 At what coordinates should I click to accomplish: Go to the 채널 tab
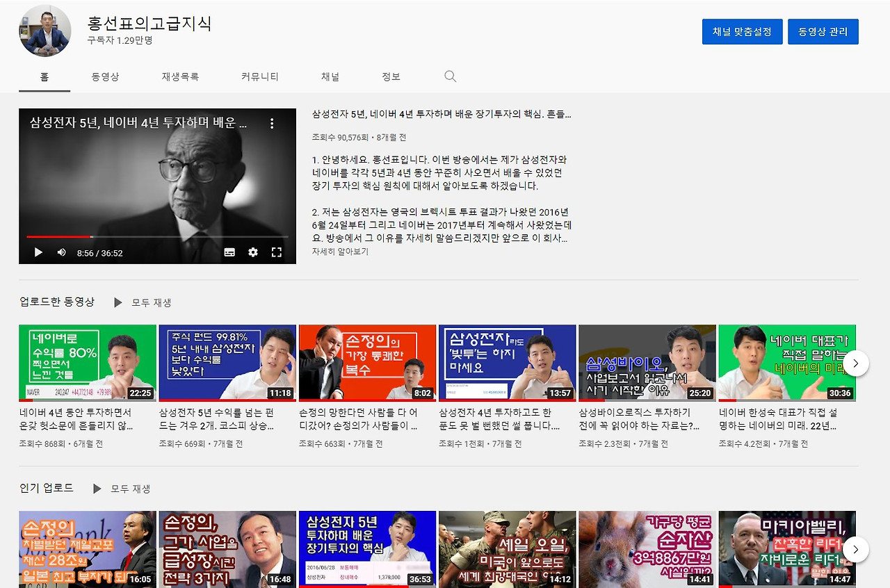pyautogui.click(x=330, y=76)
